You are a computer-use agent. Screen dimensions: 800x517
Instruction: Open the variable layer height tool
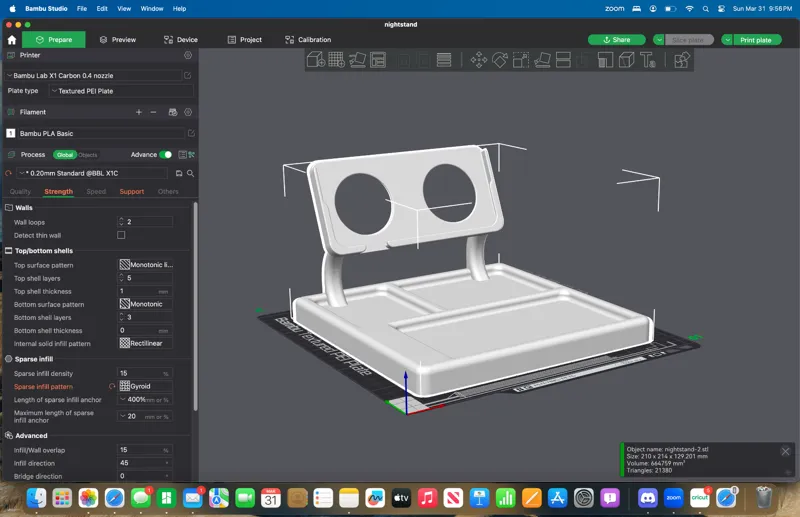tap(444, 60)
